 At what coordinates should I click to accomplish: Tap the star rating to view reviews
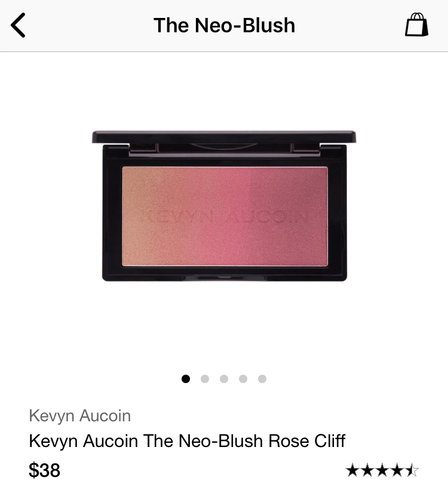(382, 471)
